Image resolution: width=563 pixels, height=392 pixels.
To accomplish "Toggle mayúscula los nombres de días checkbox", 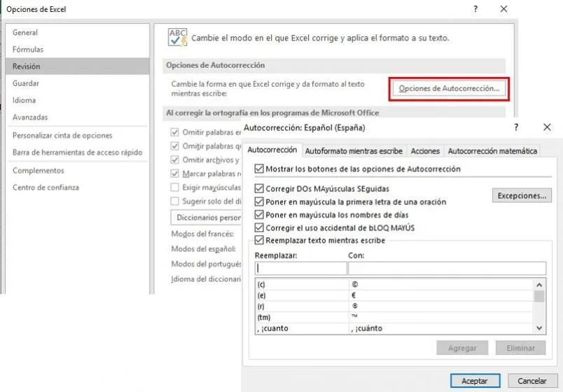I will pyautogui.click(x=259, y=215).
